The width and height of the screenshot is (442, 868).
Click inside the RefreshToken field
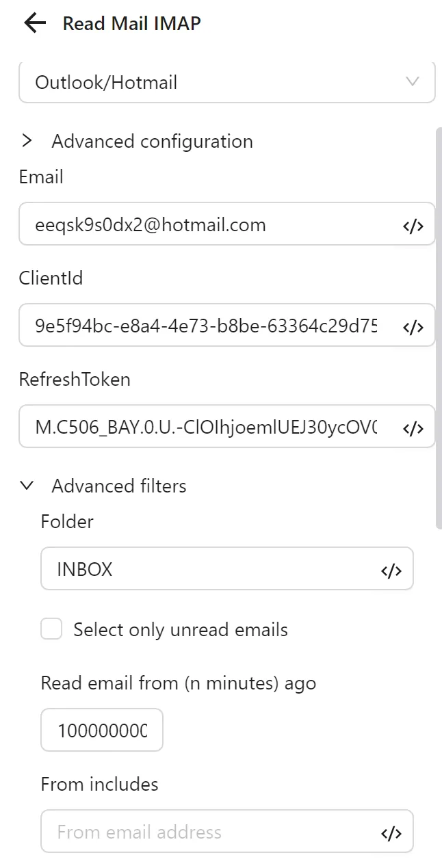pyautogui.click(x=205, y=426)
